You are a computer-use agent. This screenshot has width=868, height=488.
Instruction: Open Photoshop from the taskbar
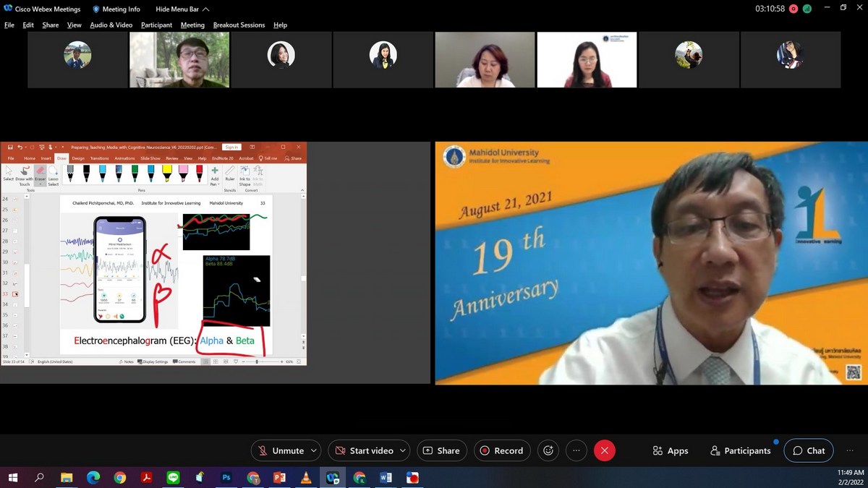[x=226, y=478]
